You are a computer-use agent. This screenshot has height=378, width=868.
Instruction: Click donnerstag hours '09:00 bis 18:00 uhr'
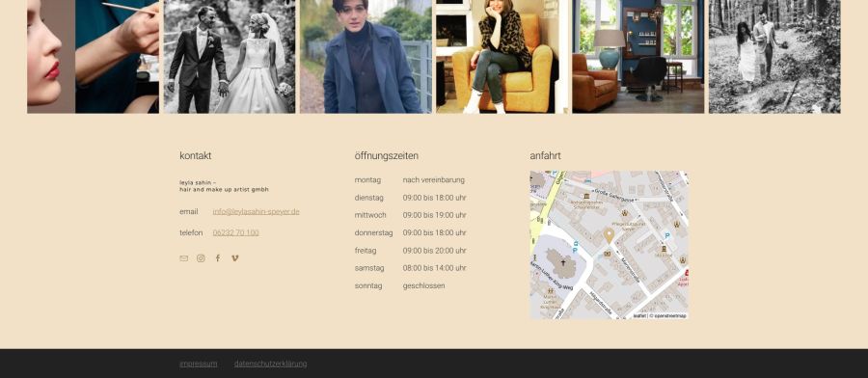click(x=435, y=232)
